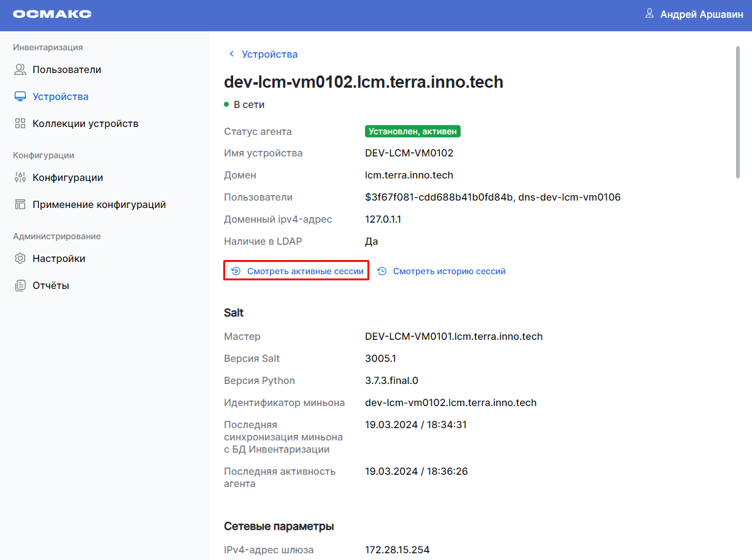Click the vertical page scrollbar
Image resolution: width=752 pixels, height=560 pixels.
pos(738,110)
